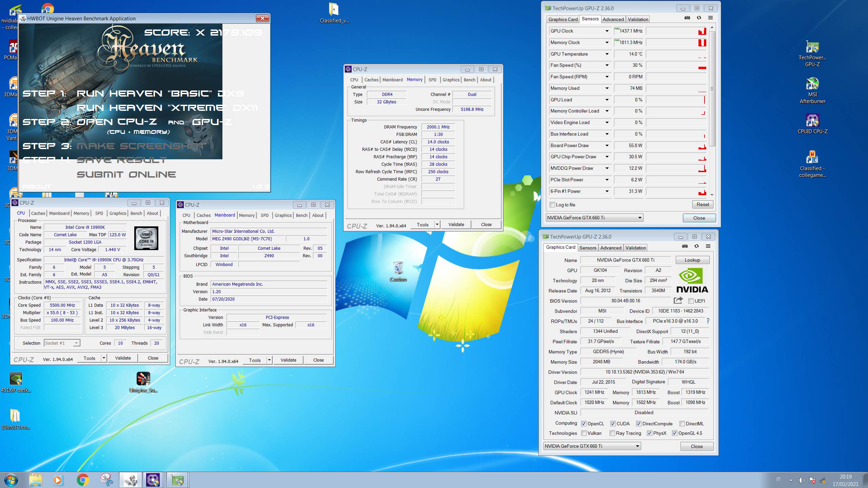This screenshot has width=868, height=488.
Task: Click GPU-Z Sensors screenshot camera icon
Action: [687, 18]
